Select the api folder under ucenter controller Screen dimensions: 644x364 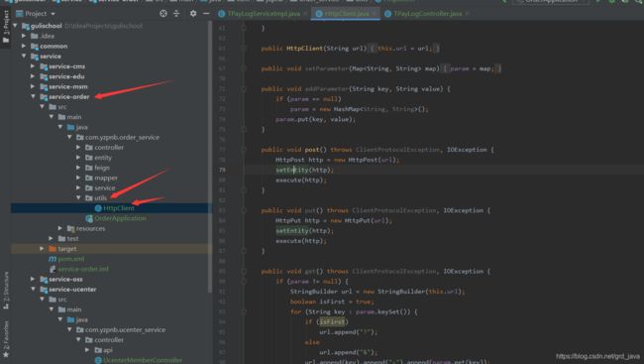pos(108,350)
